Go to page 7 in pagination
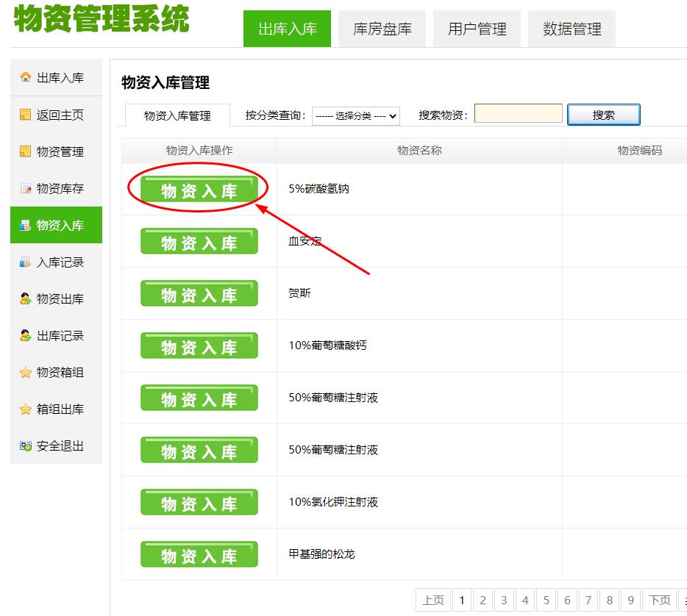 588,600
